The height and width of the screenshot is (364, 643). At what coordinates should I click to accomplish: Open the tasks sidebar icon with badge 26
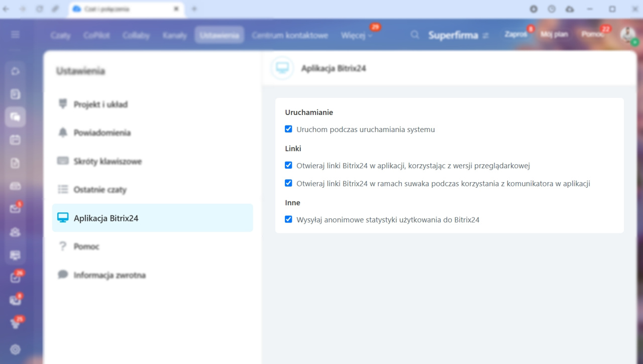coord(15,278)
